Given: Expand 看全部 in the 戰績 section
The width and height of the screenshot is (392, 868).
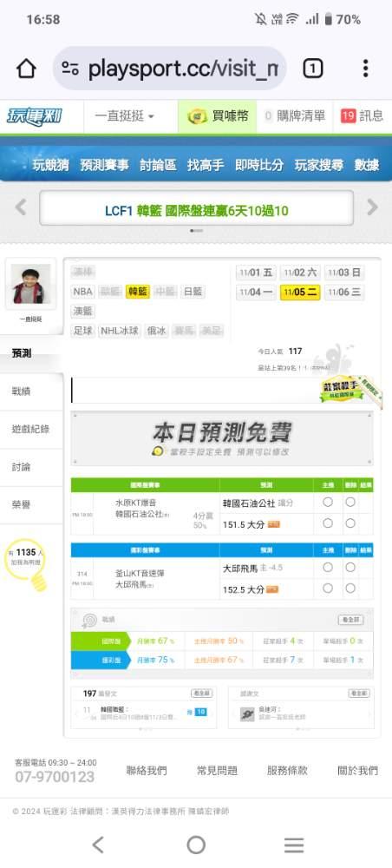Looking at the screenshot, I should tap(350, 620).
